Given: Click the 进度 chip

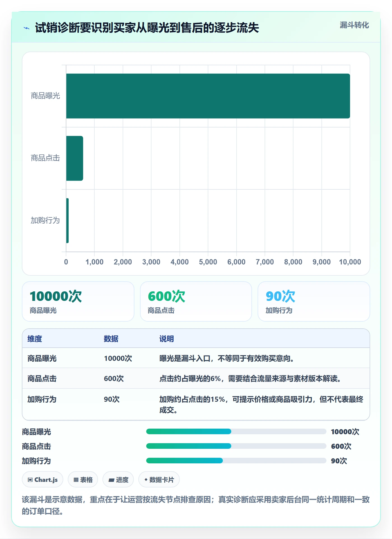Looking at the screenshot, I should coord(118,480).
